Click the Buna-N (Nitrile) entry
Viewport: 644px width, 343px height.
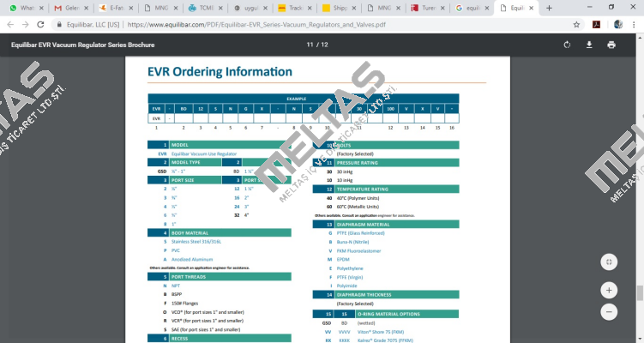pos(352,242)
